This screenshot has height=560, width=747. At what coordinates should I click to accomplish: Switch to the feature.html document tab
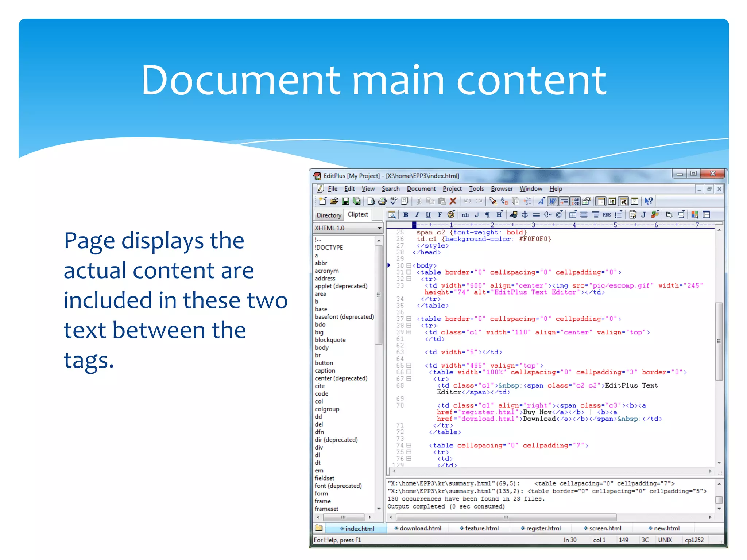tap(479, 528)
